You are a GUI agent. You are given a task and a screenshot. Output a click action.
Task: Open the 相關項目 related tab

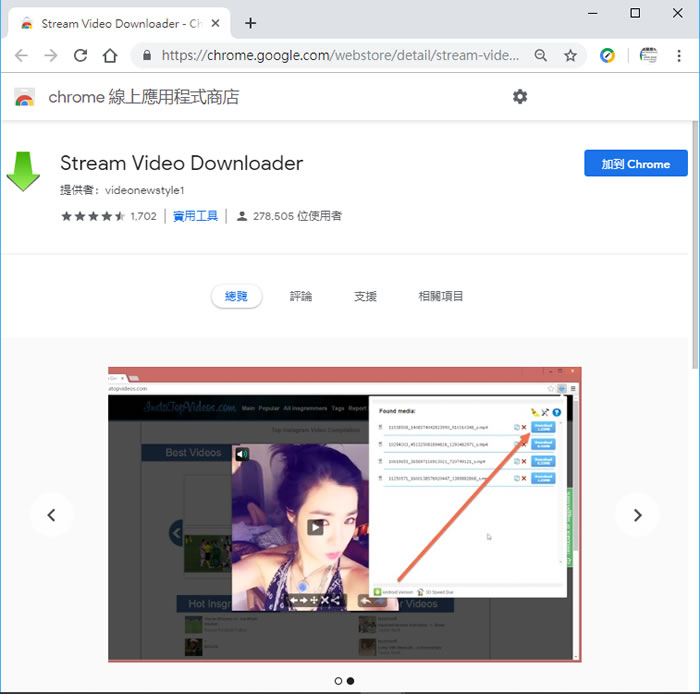pyautogui.click(x=441, y=296)
